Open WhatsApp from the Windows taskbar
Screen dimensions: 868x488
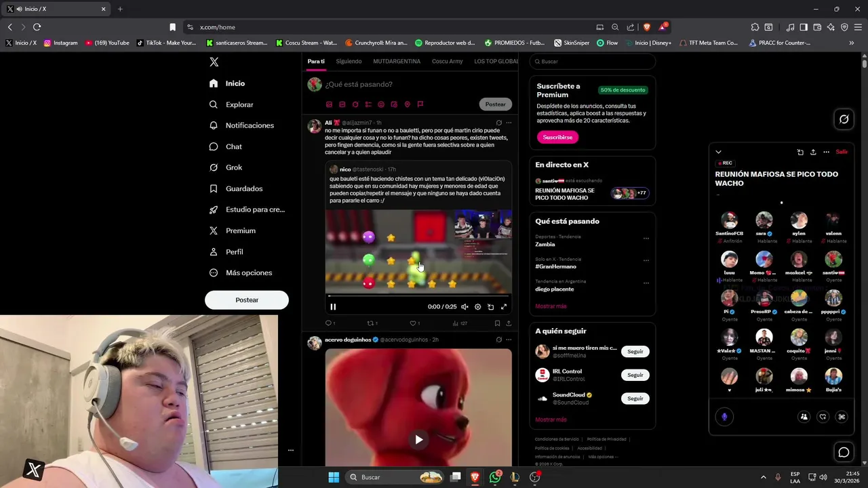[x=495, y=477]
